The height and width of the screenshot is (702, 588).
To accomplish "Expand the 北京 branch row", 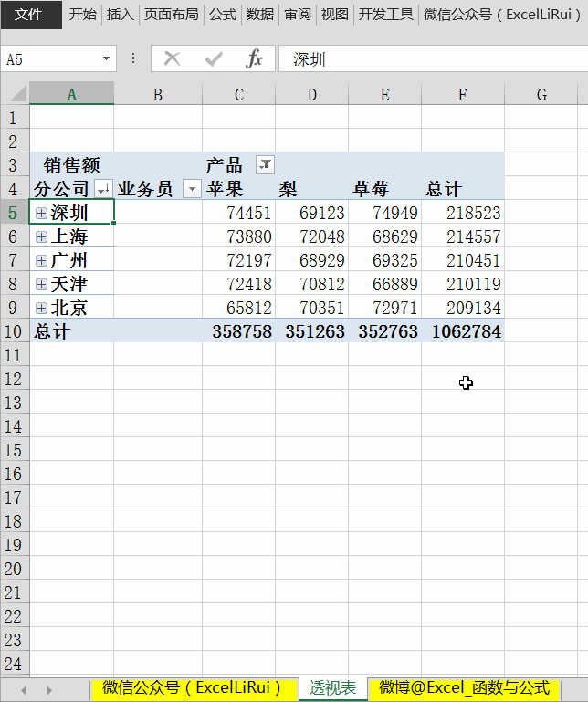I will tap(41, 308).
